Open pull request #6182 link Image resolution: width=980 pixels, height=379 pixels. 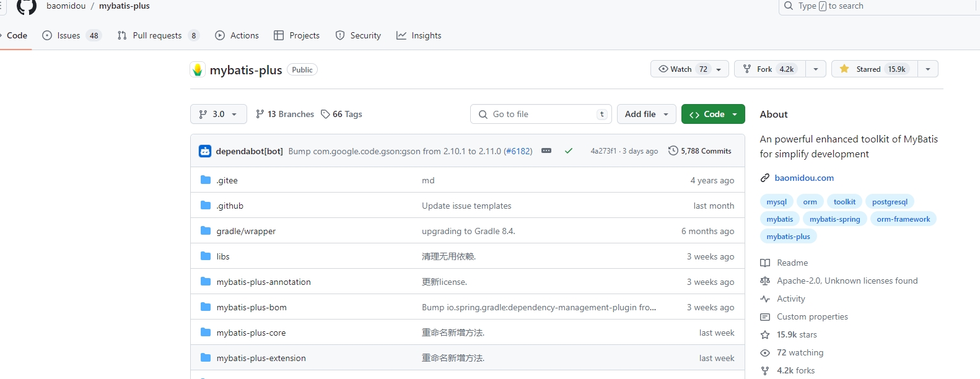(x=518, y=151)
